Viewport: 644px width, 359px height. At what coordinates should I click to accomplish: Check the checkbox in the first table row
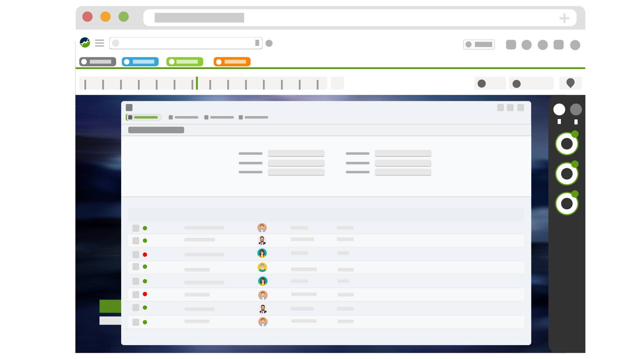click(136, 228)
